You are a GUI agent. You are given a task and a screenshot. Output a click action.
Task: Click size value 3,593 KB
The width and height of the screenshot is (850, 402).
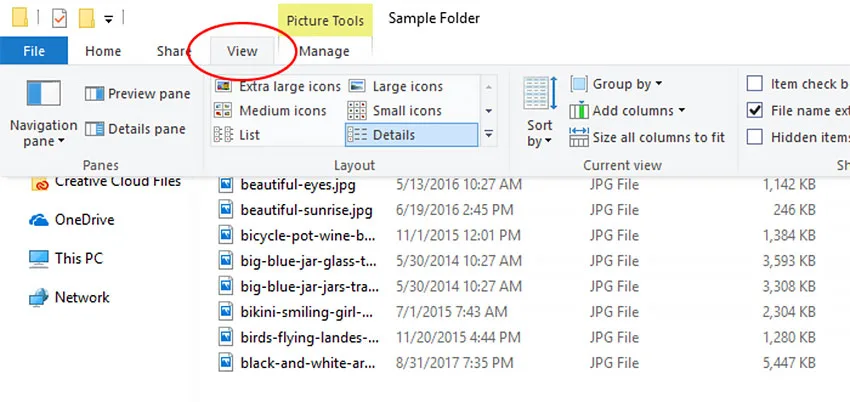789,261
